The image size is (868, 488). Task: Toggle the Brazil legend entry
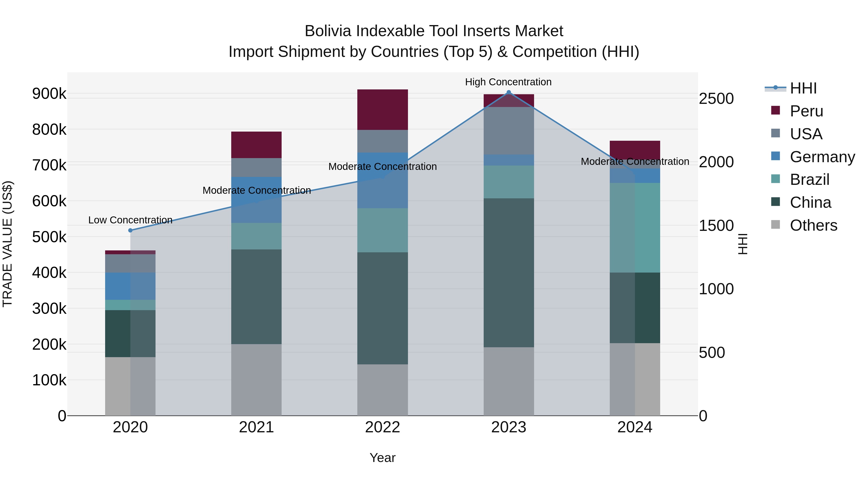(x=800, y=180)
